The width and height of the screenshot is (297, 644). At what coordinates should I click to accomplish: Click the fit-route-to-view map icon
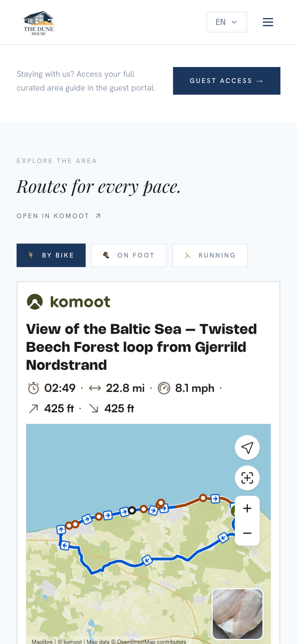247,478
